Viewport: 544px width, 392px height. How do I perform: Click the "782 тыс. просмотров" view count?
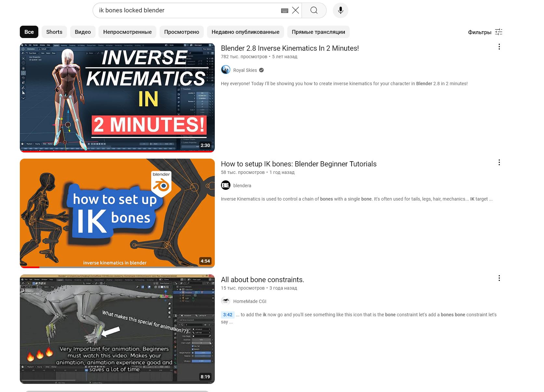pyautogui.click(x=244, y=57)
